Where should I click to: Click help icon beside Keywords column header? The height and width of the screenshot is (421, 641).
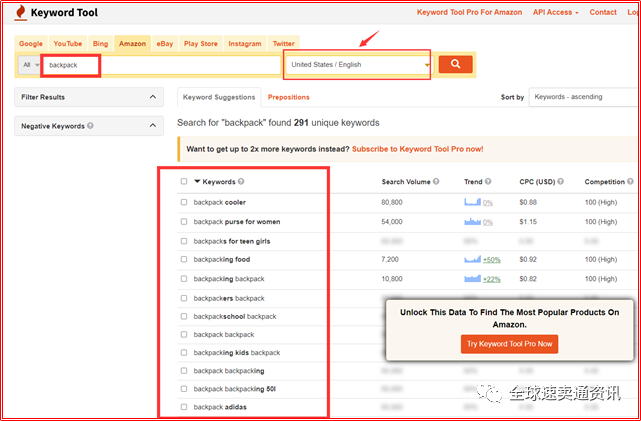[241, 182]
